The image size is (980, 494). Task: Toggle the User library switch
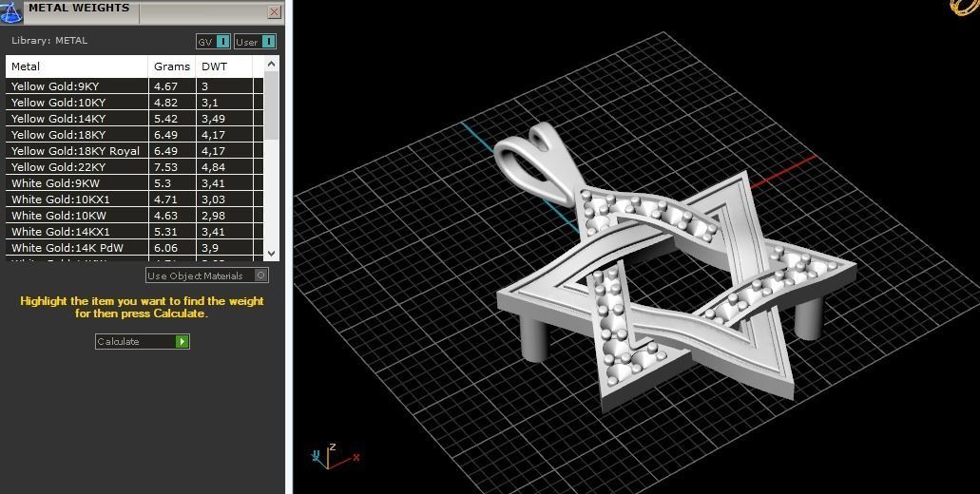[x=255, y=42]
